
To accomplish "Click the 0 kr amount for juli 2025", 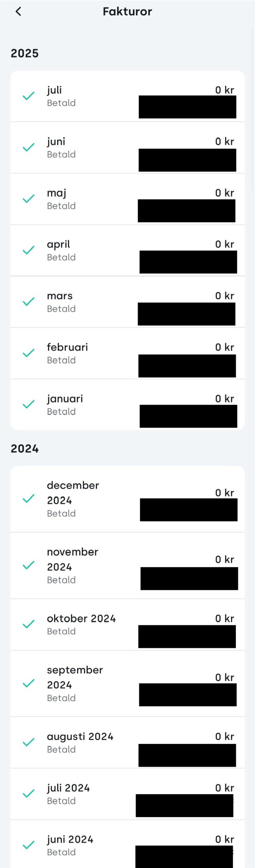I will click(x=225, y=90).
